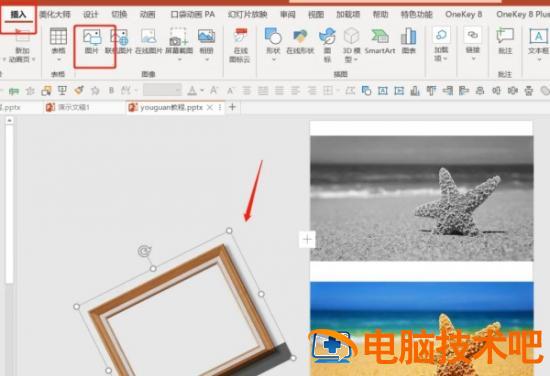550x376 pixels.
Task: Select the grayscale starfish photo
Action: [422, 199]
